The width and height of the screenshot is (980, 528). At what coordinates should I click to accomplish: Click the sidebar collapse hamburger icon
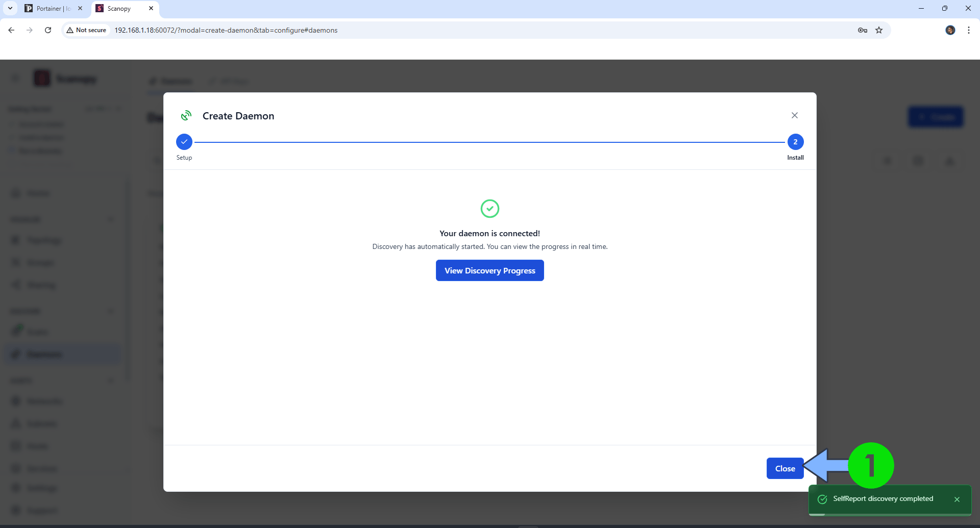pyautogui.click(x=15, y=78)
